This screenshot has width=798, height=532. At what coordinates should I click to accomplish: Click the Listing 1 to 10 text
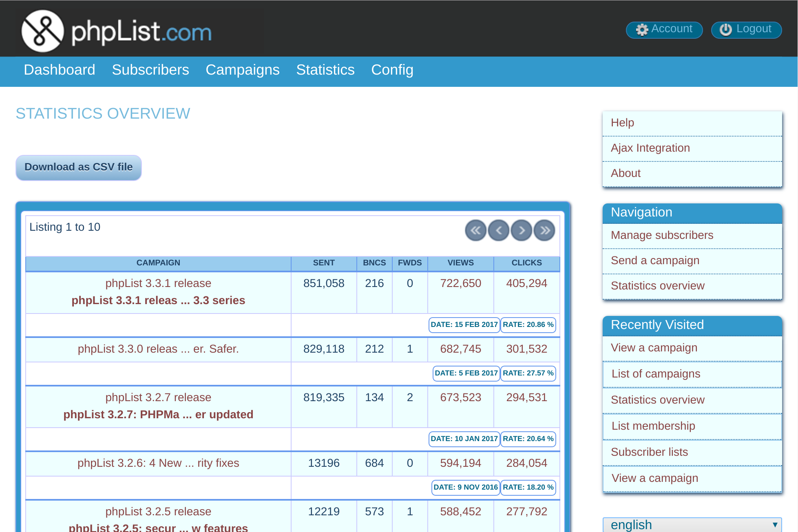(65, 227)
